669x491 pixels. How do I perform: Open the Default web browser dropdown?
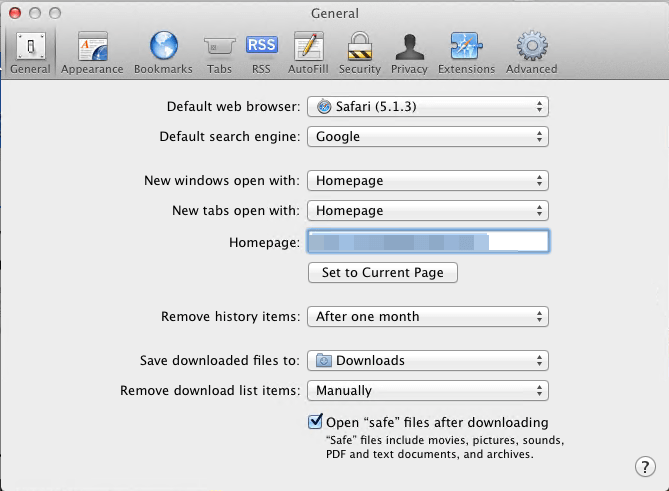pyautogui.click(x=428, y=107)
